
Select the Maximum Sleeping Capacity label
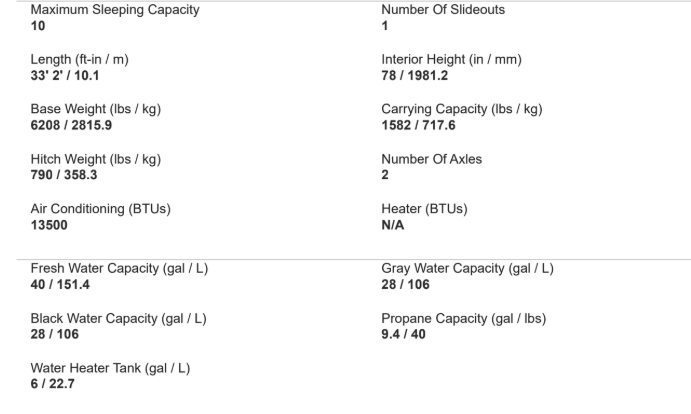click(115, 10)
